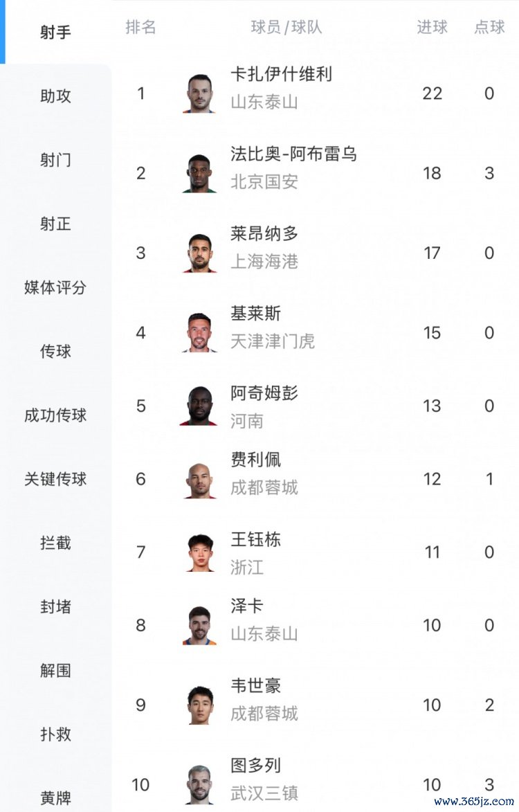Click the 北京国安 team name

[264, 182]
